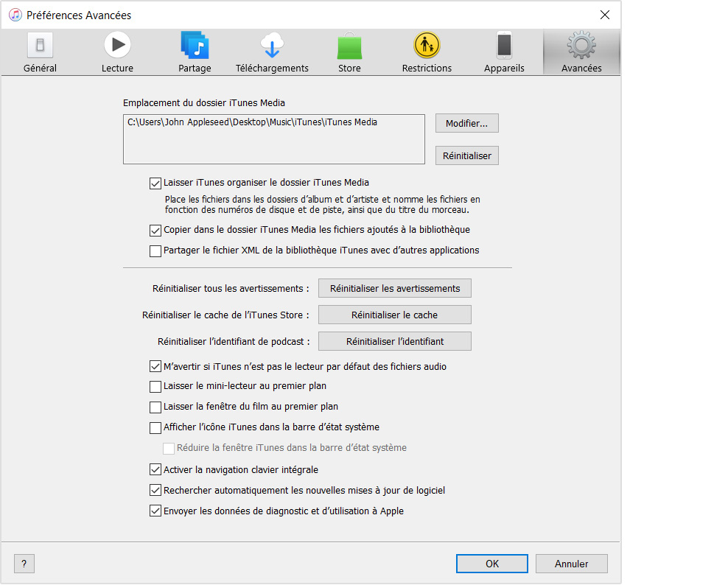The image size is (728, 585).
Task: Select the green Store bag icon
Action: tap(349, 46)
